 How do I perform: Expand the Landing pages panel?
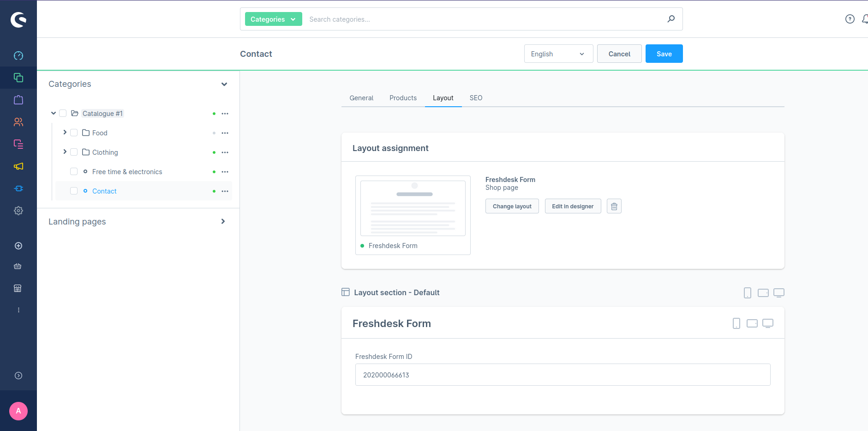[223, 221]
